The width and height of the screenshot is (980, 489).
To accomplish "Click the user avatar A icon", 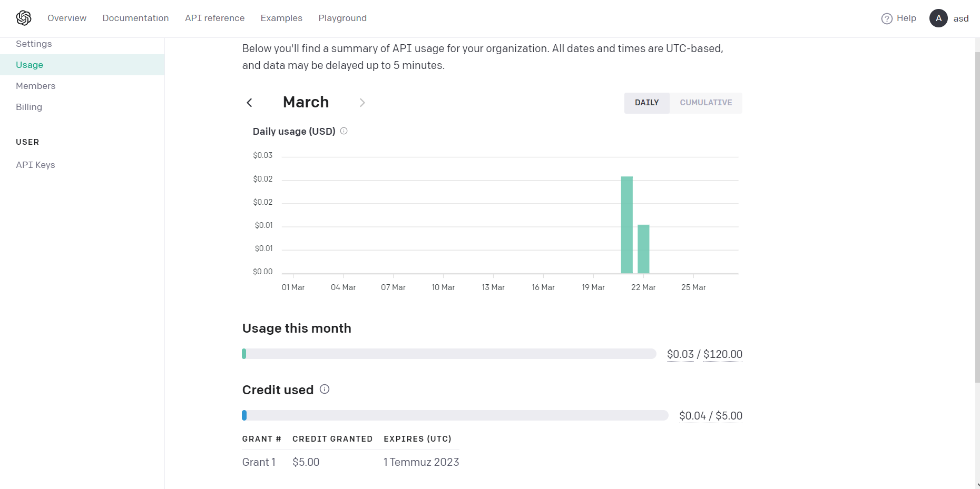I will (938, 18).
